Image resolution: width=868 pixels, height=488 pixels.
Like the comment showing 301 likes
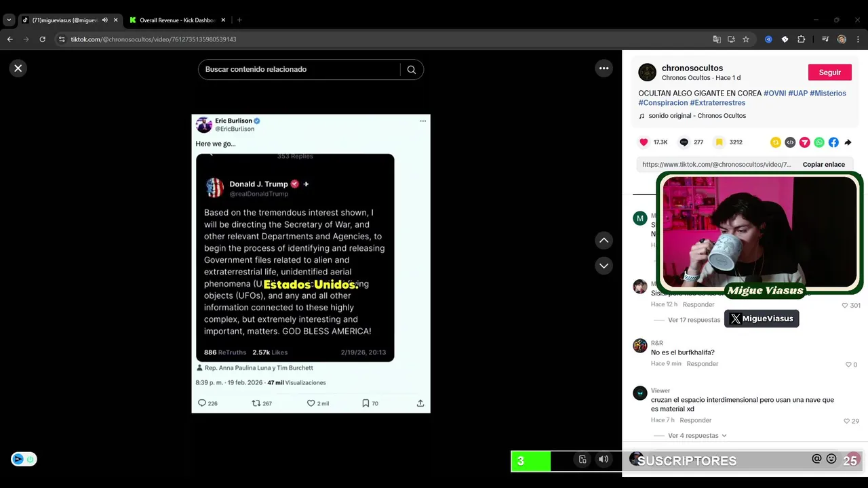[844, 306]
